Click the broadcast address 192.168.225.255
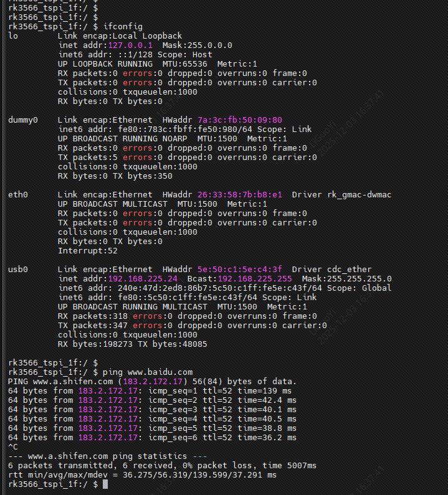 [x=257, y=279]
